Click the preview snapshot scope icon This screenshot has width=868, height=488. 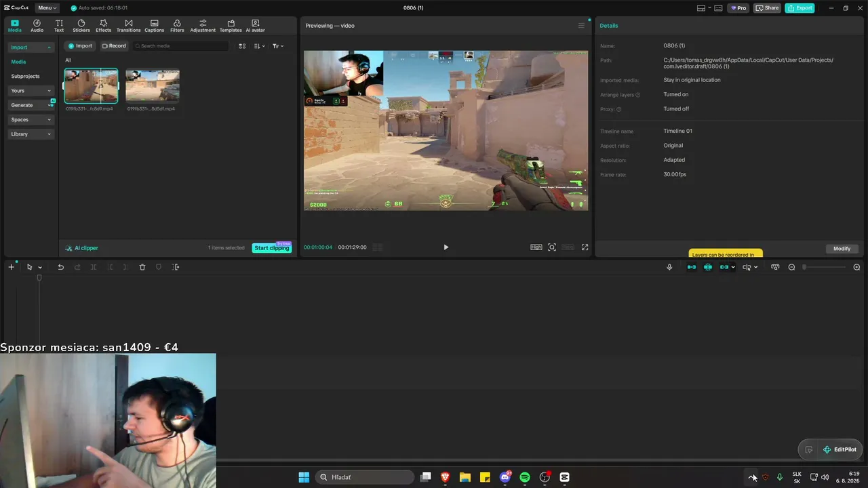[x=552, y=247]
